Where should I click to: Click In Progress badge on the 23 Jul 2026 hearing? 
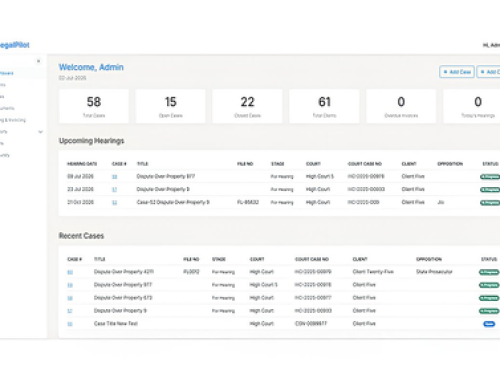[x=490, y=189]
